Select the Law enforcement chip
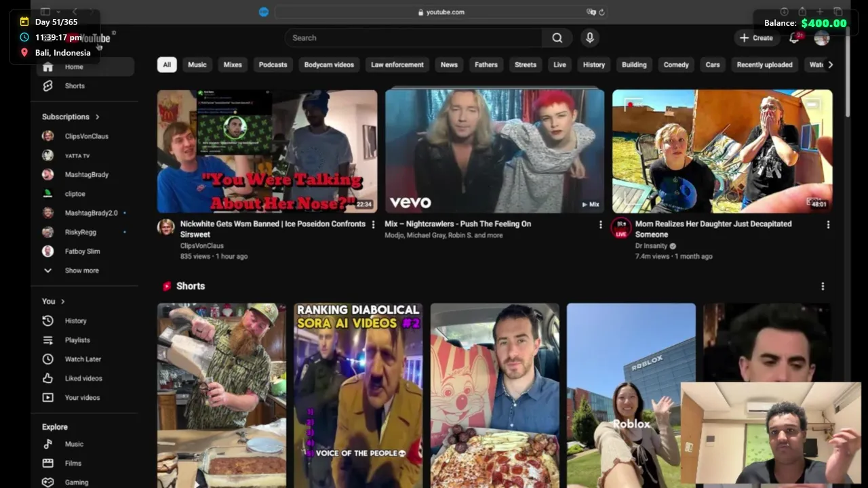Screen dimensions: 868x488 [397, 65]
